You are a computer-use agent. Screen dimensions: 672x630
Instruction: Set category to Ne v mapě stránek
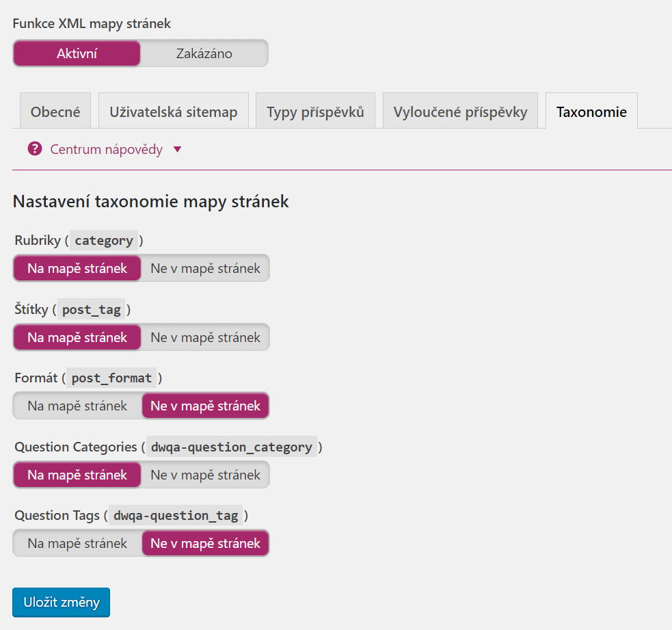(205, 268)
